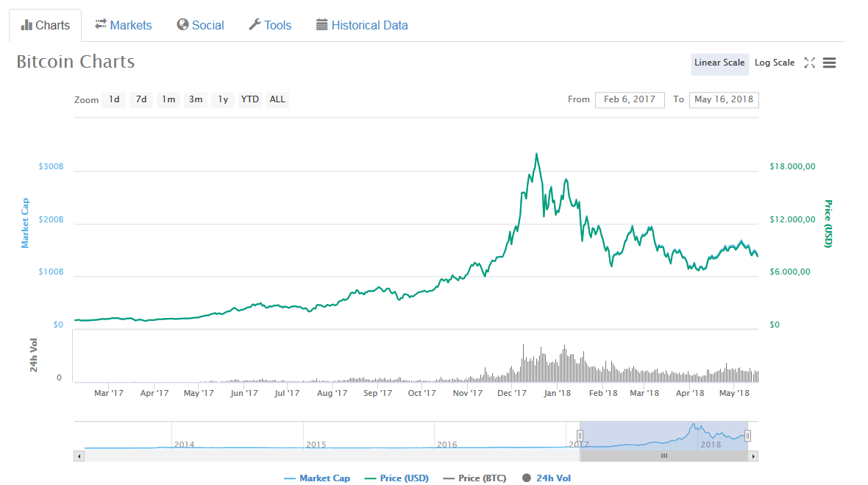Click the May '18 x-axis label
This screenshot has height=485, width=868.
click(x=734, y=393)
